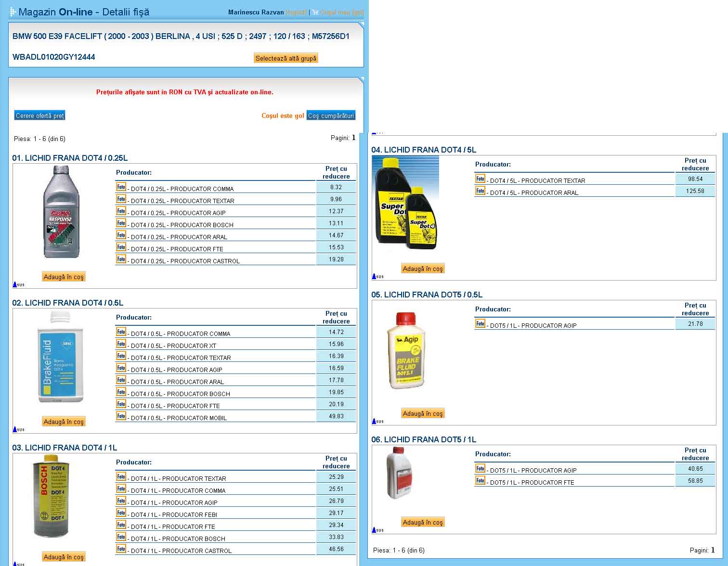Add the DOT4 5L item to cart
The image size is (728, 566).
click(423, 269)
